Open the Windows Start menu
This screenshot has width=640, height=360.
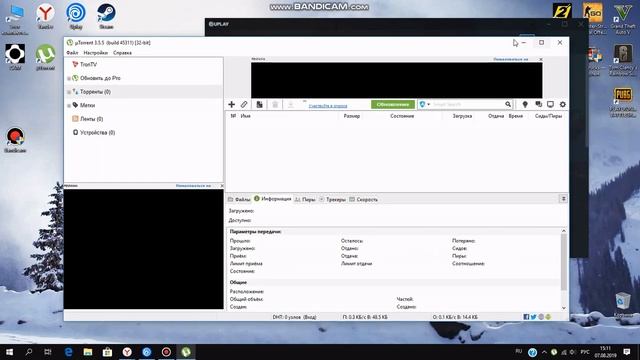coord(9,352)
